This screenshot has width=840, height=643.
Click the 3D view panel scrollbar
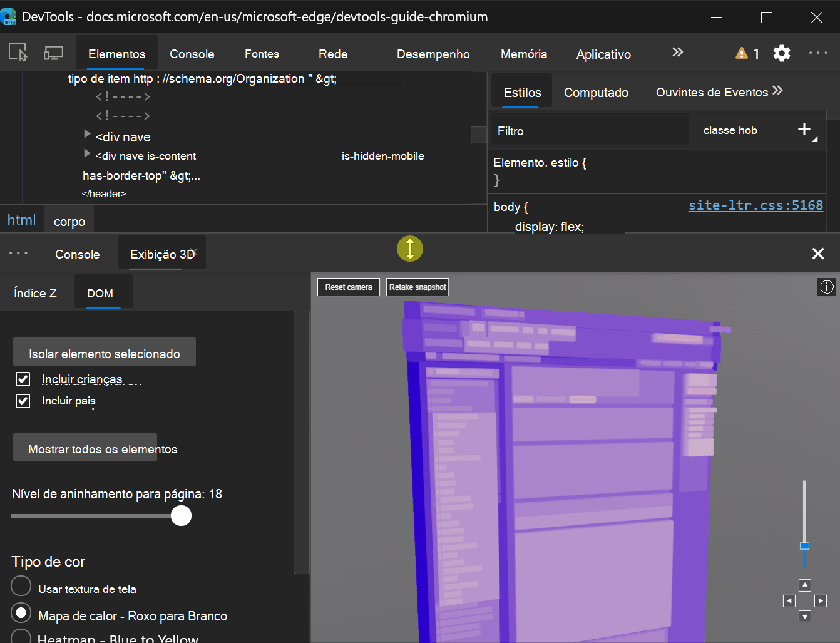click(302, 442)
